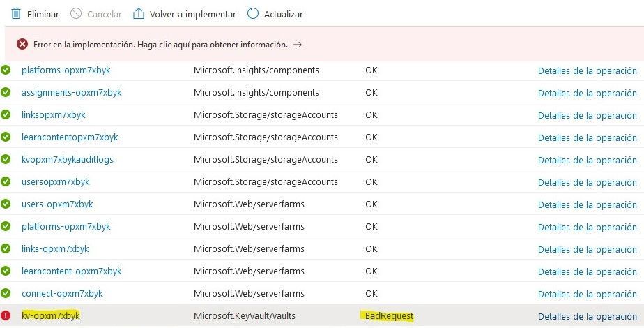Click the red error icon in banner
Image resolution: width=644 pixels, height=328 pixels.
pyautogui.click(x=22, y=44)
